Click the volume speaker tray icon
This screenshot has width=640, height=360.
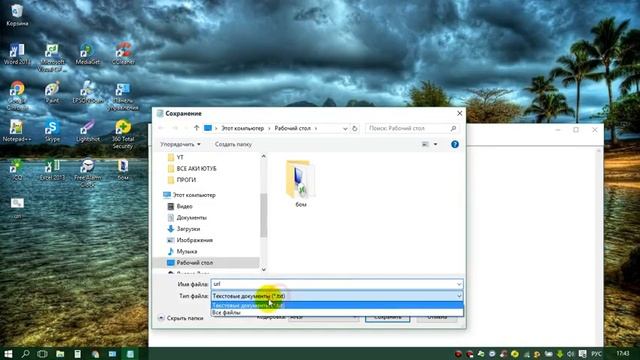tap(571, 354)
